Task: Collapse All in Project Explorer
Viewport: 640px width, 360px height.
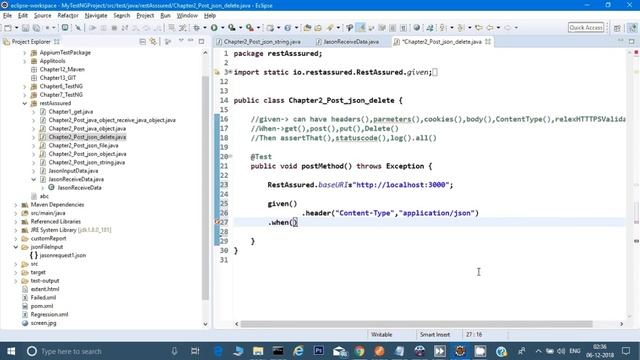Action: pos(142,42)
